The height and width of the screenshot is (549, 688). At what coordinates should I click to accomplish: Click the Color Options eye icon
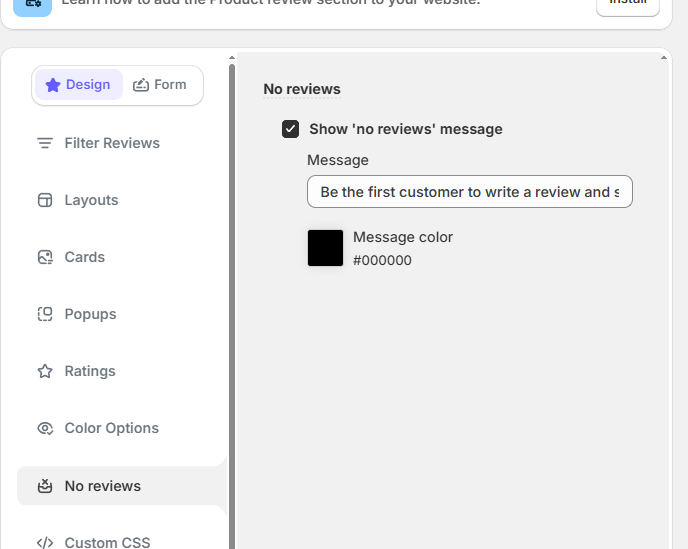45,428
